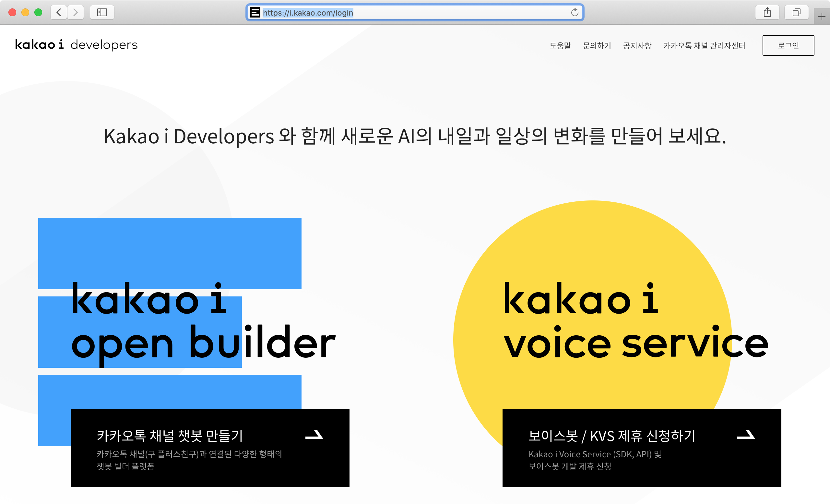The height and width of the screenshot is (504, 830).
Task: Open the 도움말 menu item
Action: [x=560, y=45]
